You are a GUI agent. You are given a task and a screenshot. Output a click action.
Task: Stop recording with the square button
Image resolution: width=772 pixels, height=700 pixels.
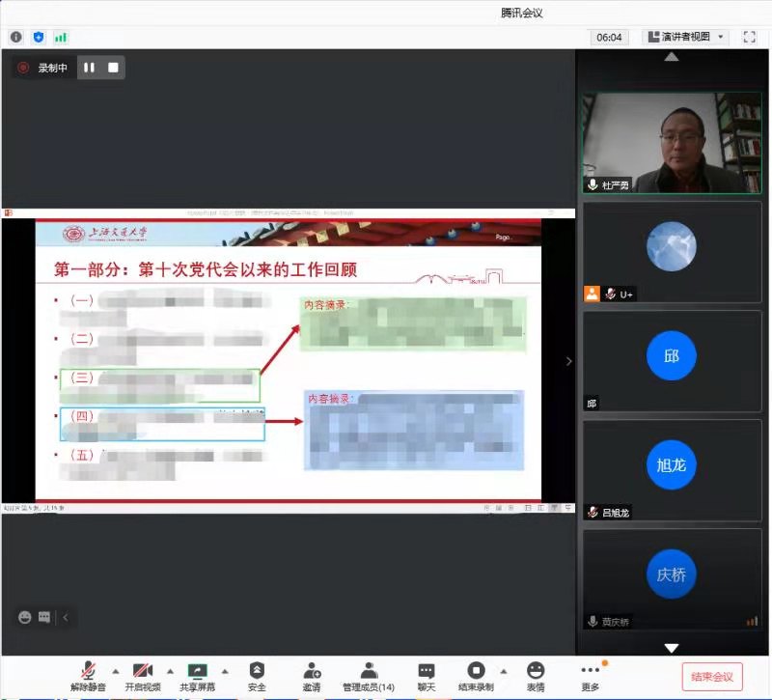point(113,68)
